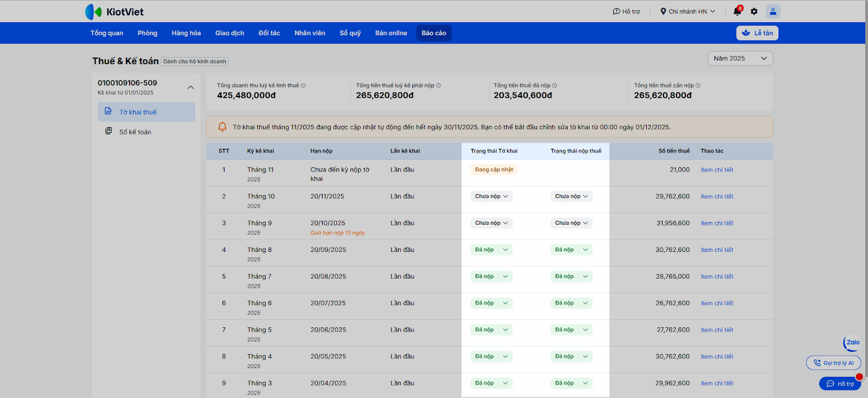Click info icon beside Tổng tiền thuế đã nộp

pos(554,86)
